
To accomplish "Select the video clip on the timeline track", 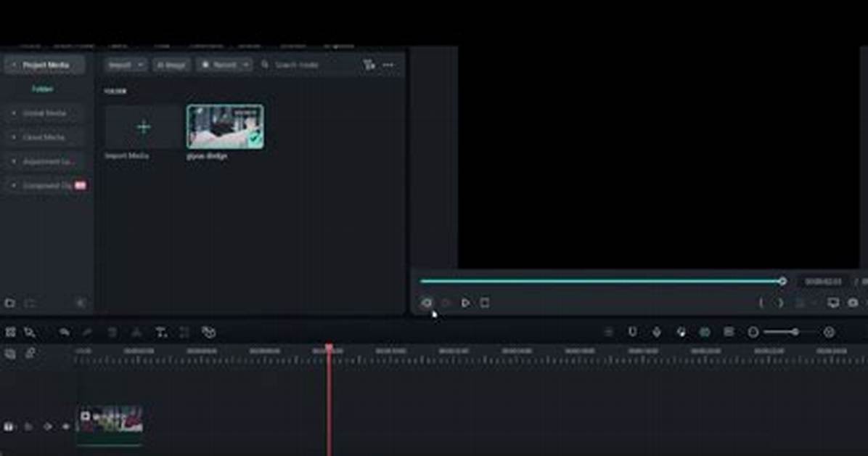I will (110, 426).
